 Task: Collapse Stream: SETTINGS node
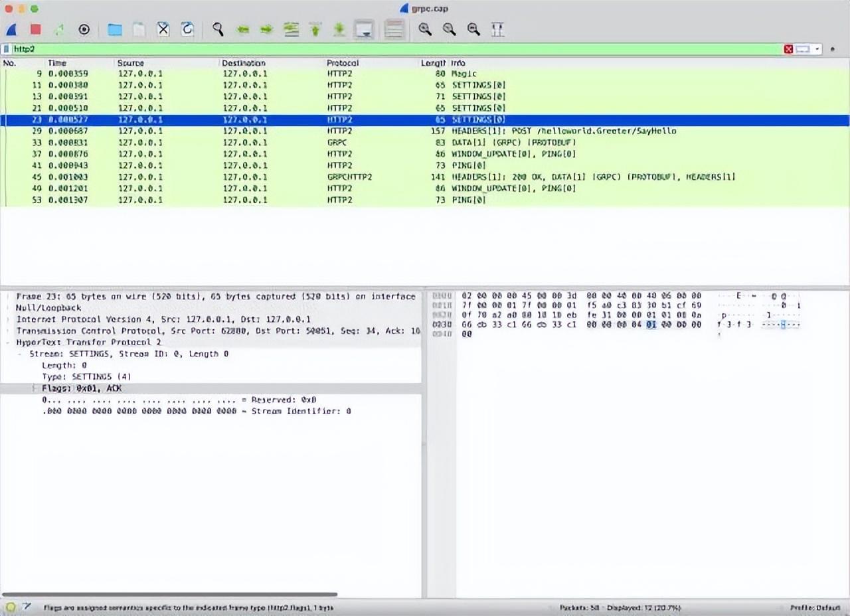(x=21, y=354)
